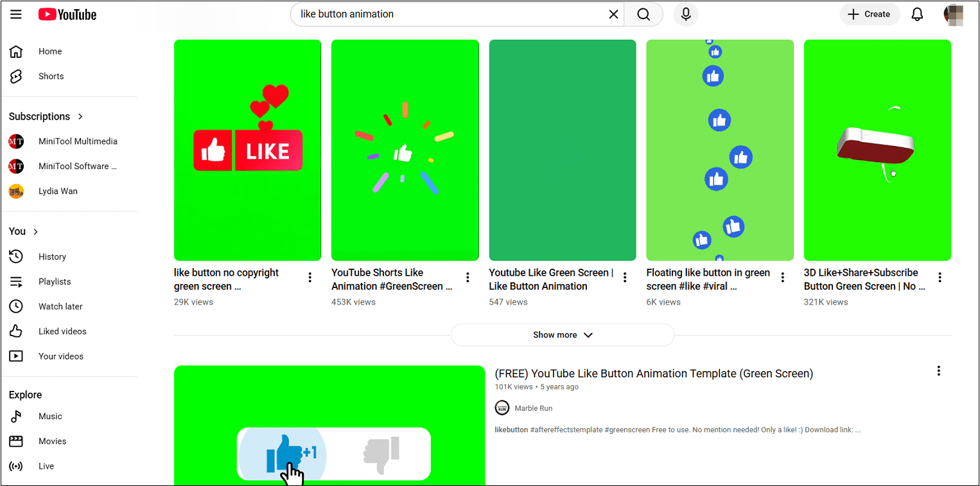
Task: Toggle the sidebar with the hamburger menu
Action: [16, 14]
